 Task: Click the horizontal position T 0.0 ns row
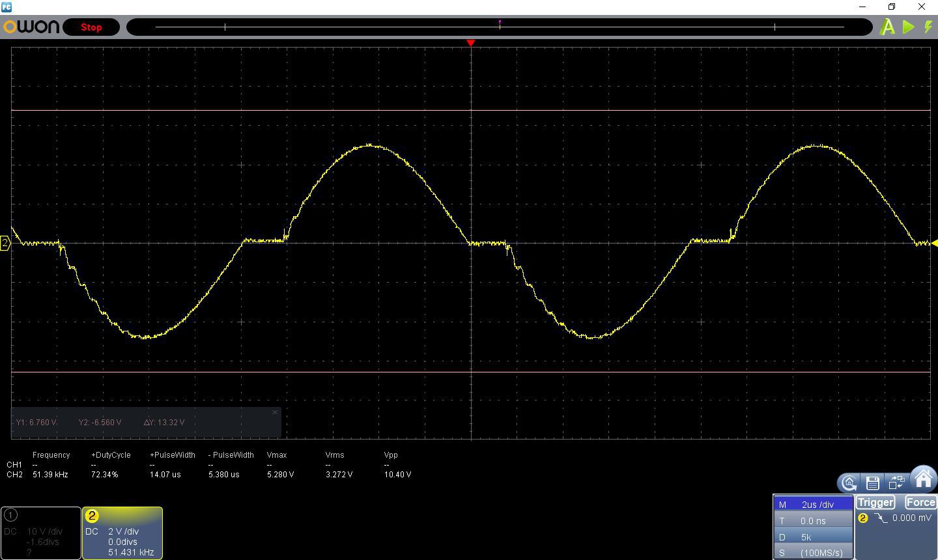click(x=813, y=521)
